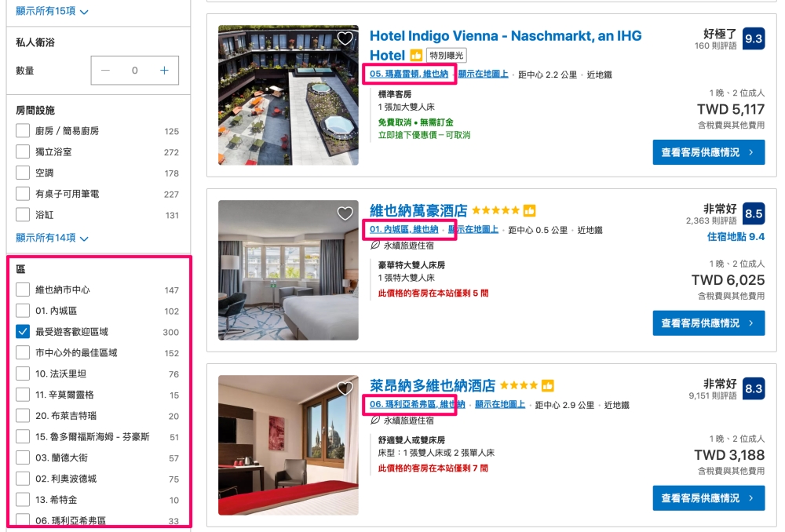Click thumbs-up preferred badge beside Hotel Indigo

(416, 55)
